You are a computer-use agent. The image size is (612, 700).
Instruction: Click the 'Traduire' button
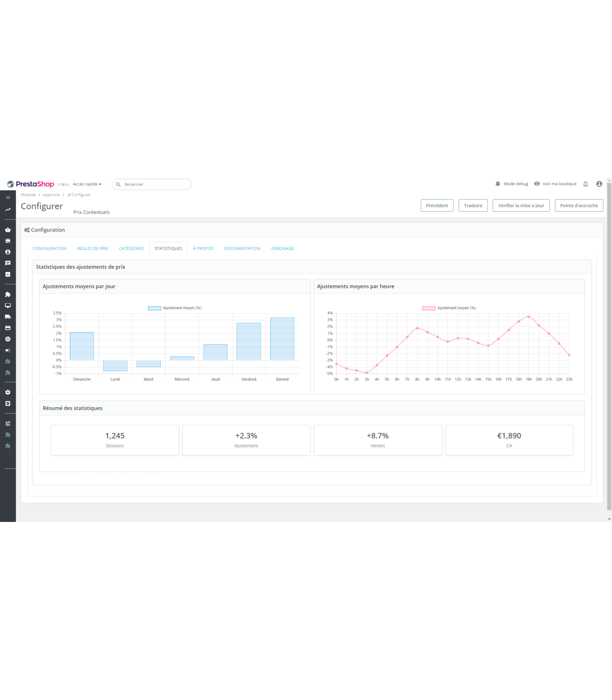(x=473, y=206)
